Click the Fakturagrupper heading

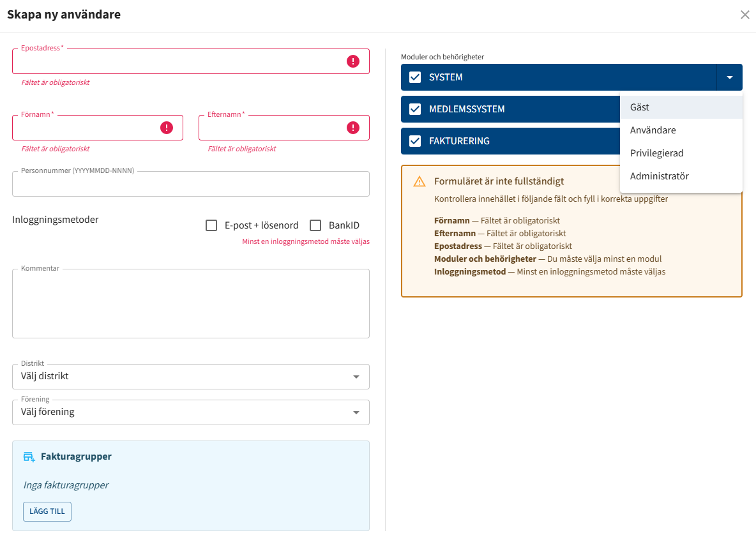tap(76, 456)
